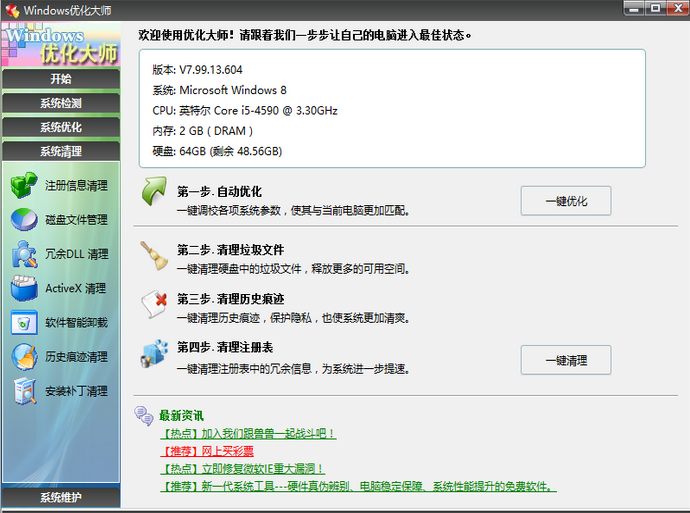The image size is (690, 513).
Task: Click the 一键清理历史痕迹 description text
Action: (293, 318)
